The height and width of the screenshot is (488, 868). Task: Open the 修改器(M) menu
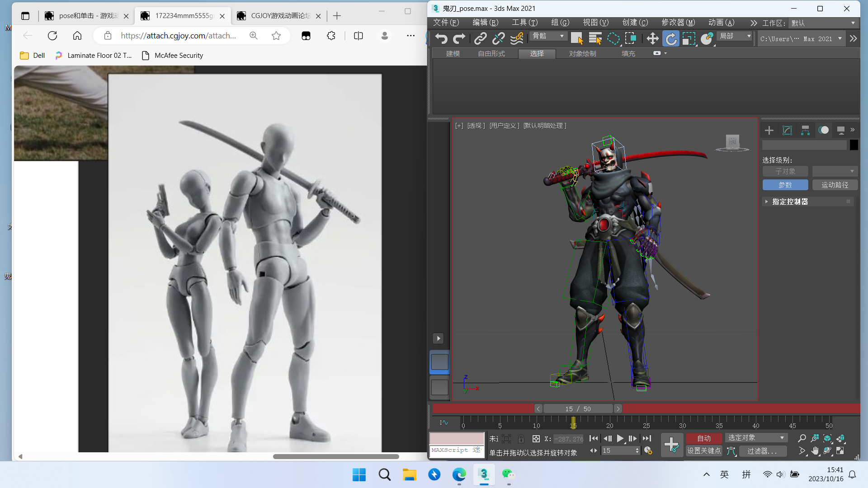pyautogui.click(x=678, y=23)
